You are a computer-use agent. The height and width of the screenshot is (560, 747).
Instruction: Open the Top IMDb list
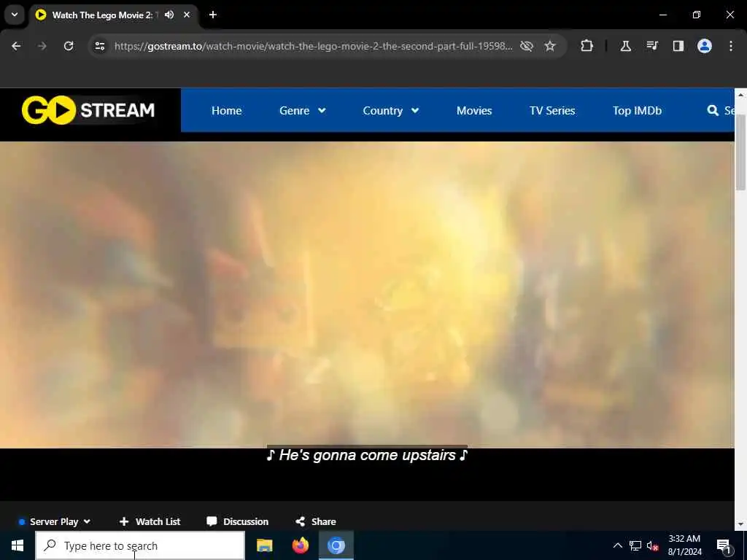click(637, 111)
